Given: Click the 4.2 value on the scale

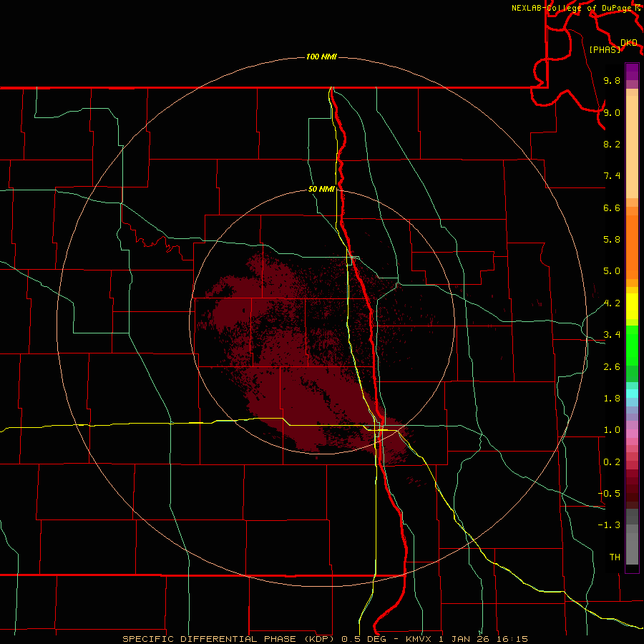Looking at the screenshot, I should click(x=612, y=303).
